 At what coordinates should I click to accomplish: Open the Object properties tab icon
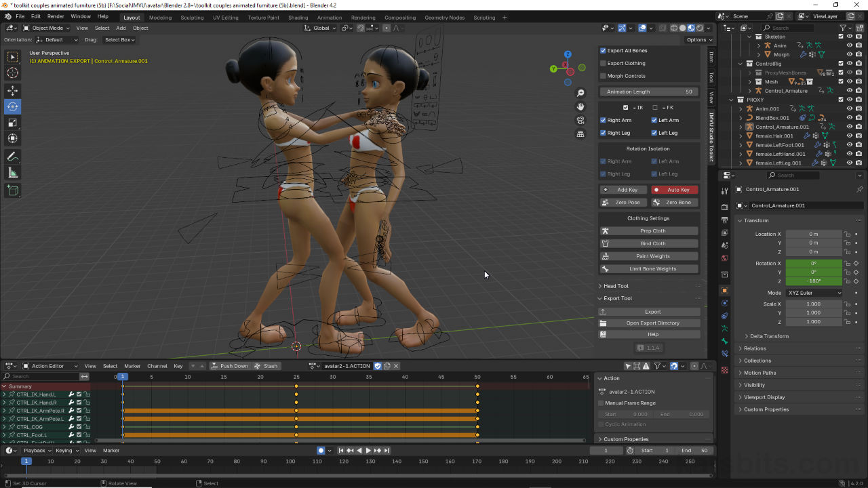(x=724, y=290)
